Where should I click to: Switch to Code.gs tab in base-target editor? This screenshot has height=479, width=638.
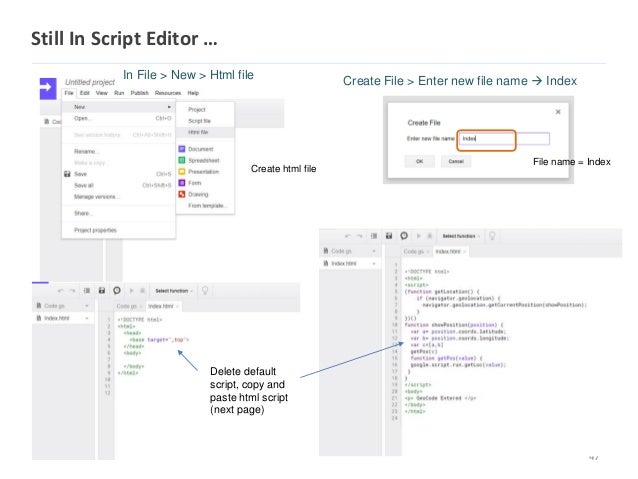pyautogui.click(x=129, y=306)
